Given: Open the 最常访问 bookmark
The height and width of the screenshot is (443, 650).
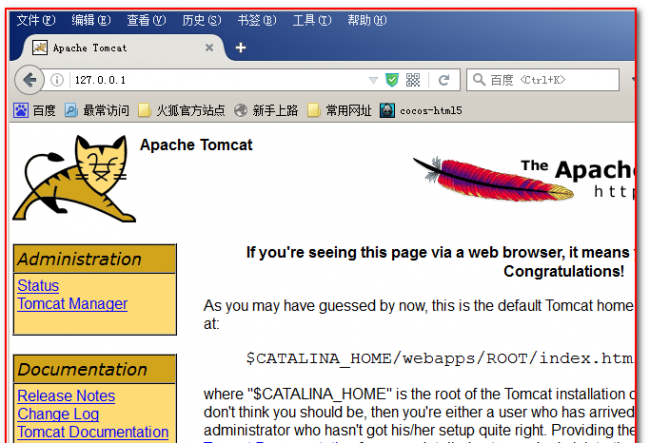Looking at the screenshot, I should (x=97, y=110).
